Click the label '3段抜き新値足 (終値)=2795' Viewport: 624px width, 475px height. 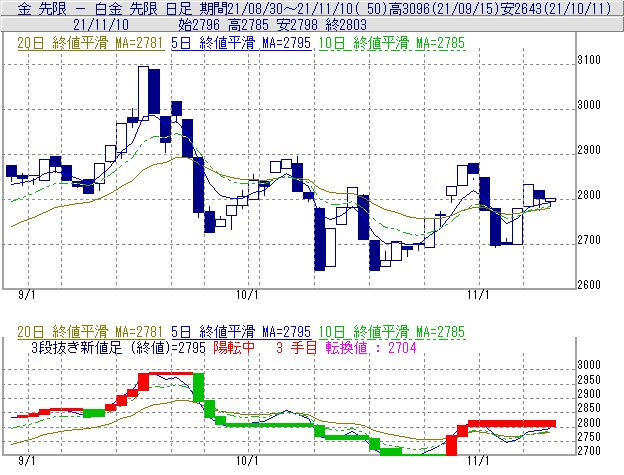(118, 348)
